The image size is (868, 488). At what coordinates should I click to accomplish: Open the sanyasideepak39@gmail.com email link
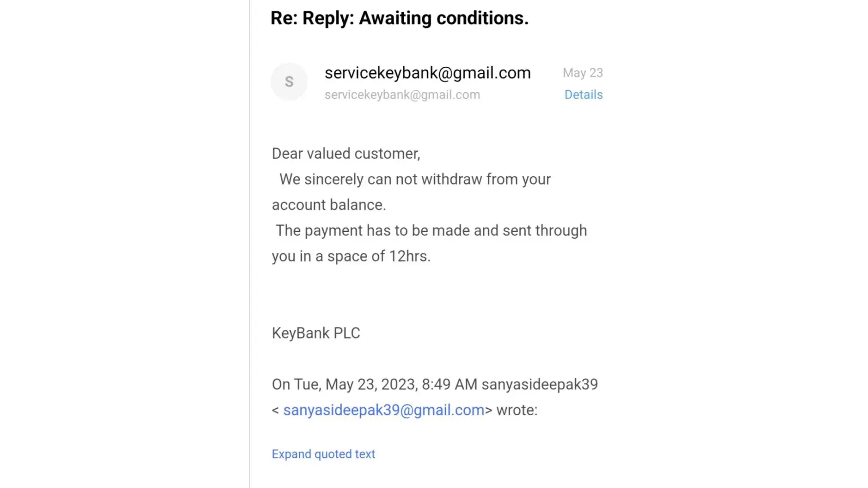point(384,410)
